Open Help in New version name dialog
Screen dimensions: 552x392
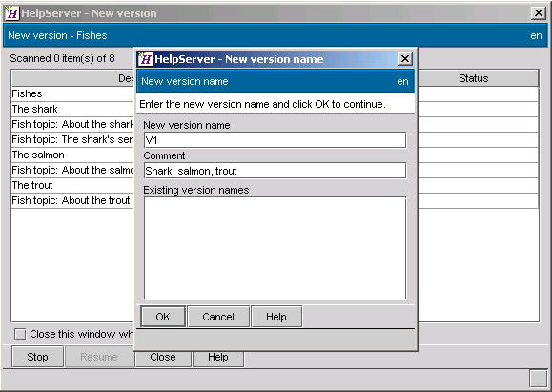pos(276,317)
